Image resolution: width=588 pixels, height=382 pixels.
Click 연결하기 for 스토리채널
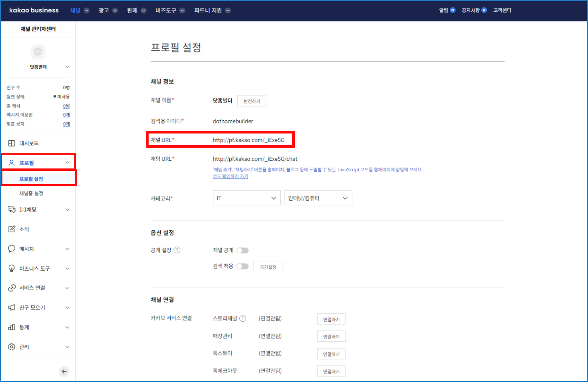pos(331,319)
